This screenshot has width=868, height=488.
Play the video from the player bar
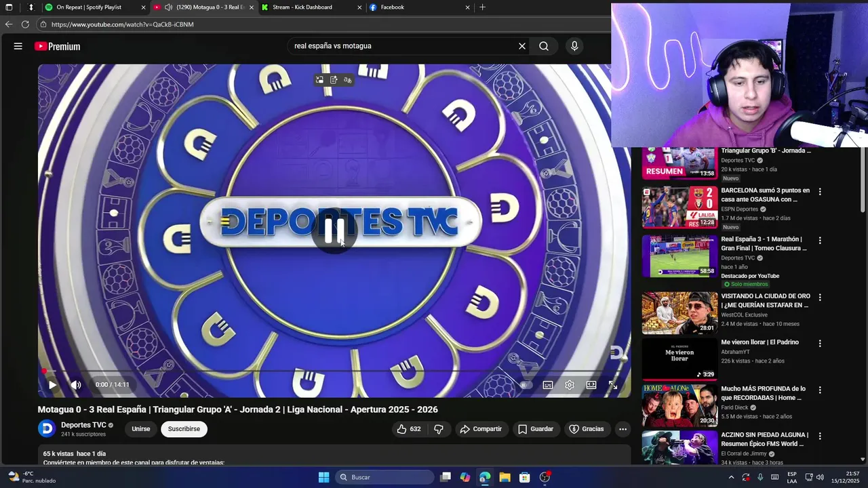tap(52, 385)
